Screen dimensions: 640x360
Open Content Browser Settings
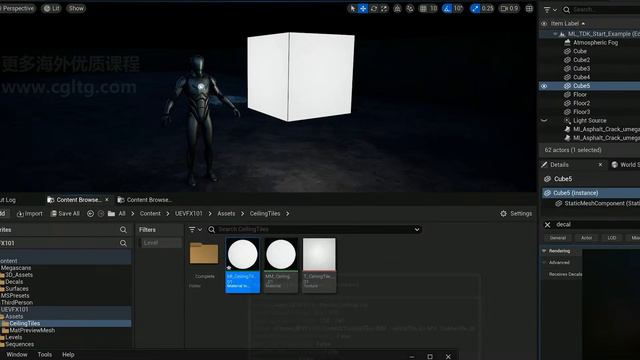[516, 214]
